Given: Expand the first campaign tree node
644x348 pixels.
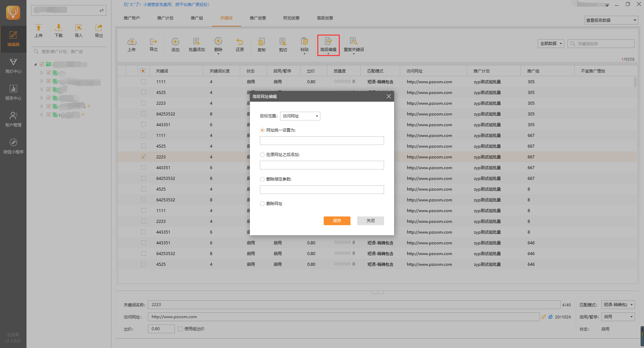Looking at the screenshot, I should point(42,72).
